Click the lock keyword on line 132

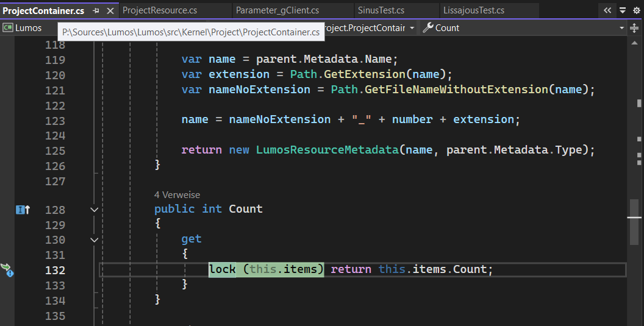(222, 269)
